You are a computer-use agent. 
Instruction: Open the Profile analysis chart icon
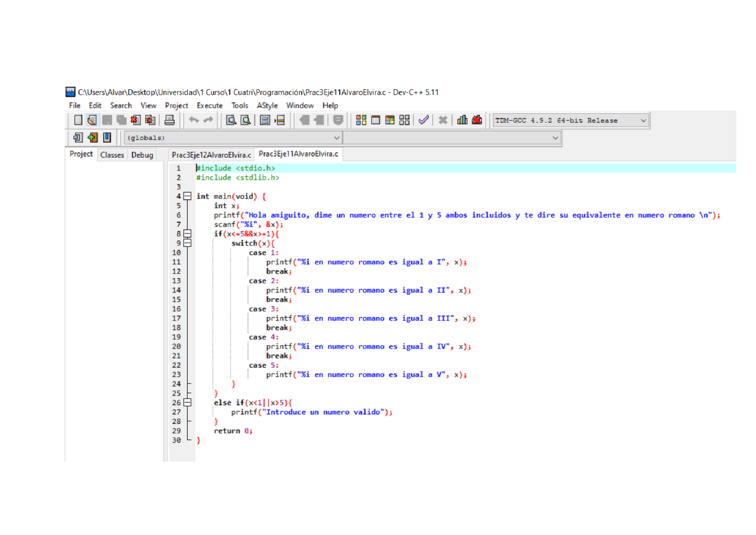click(461, 119)
